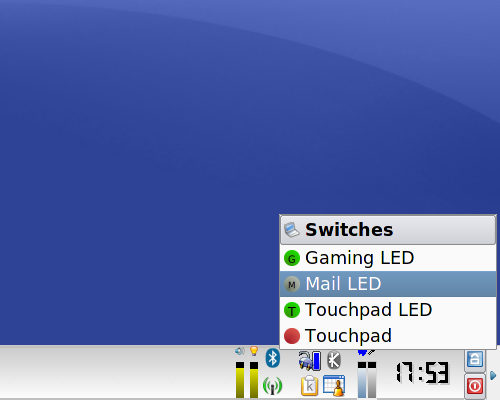
Task: Click the light blue meter bar
Action: 362,380
